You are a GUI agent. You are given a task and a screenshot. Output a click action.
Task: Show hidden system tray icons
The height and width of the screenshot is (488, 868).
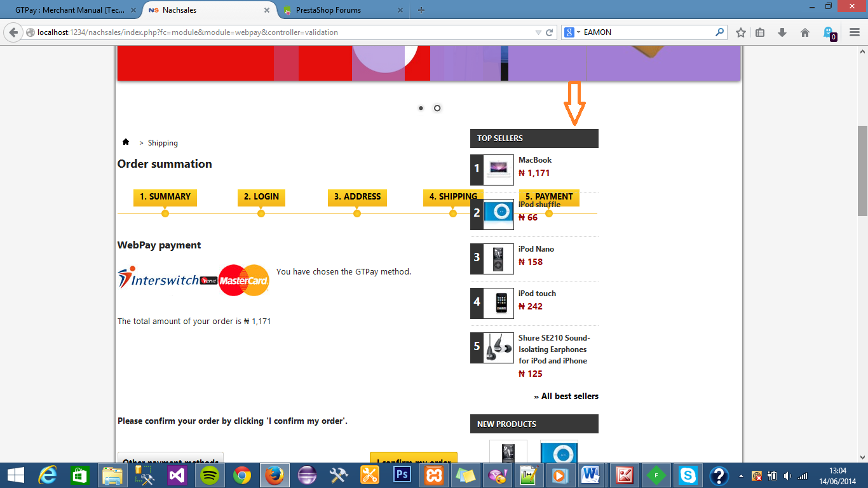click(x=741, y=475)
